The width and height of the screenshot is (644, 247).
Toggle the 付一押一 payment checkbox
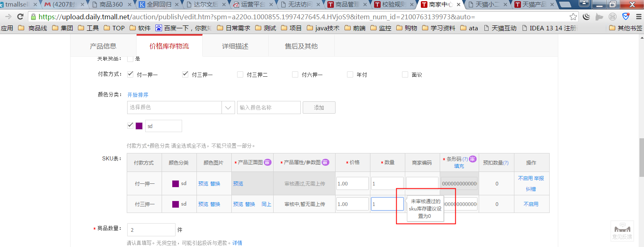click(x=130, y=74)
